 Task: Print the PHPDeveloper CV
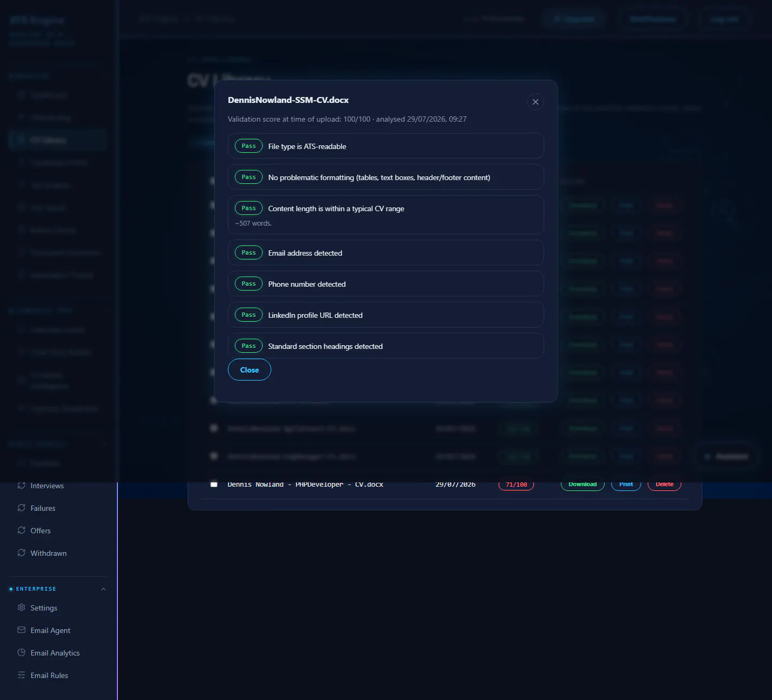click(x=626, y=485)
